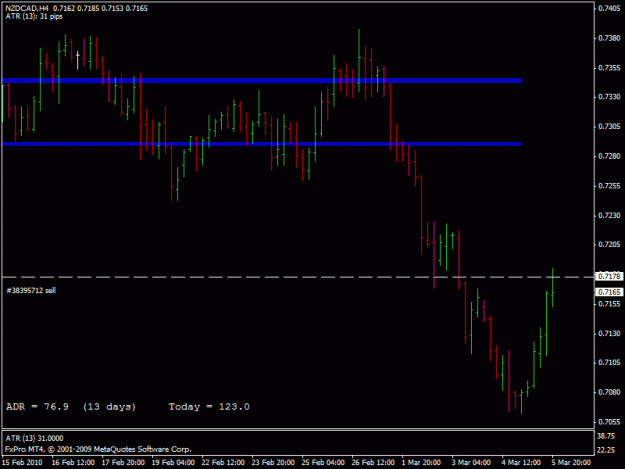The height and width of the screenshot is (469, 625).
Task: Click the 0.7165 current price tag
Action: [609, 292]
